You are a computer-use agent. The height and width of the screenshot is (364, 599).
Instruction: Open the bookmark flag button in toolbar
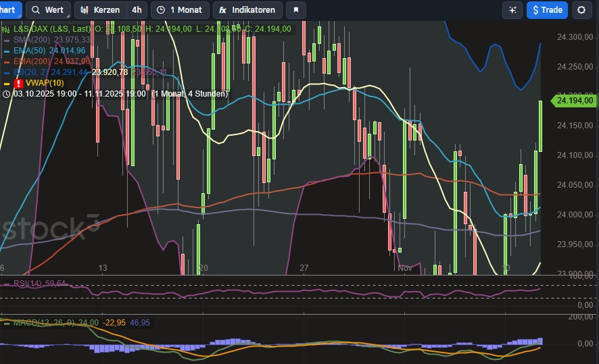click(x=295, y=10)
